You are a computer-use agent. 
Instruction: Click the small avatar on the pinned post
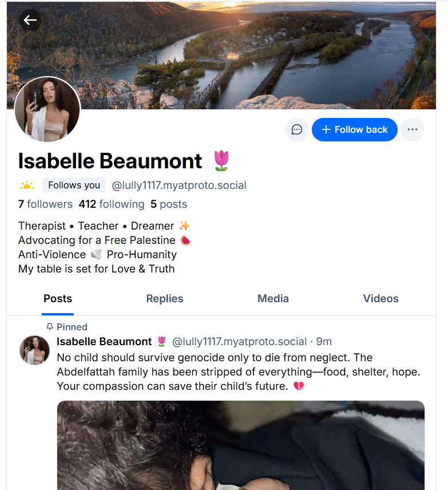[34, 350]
